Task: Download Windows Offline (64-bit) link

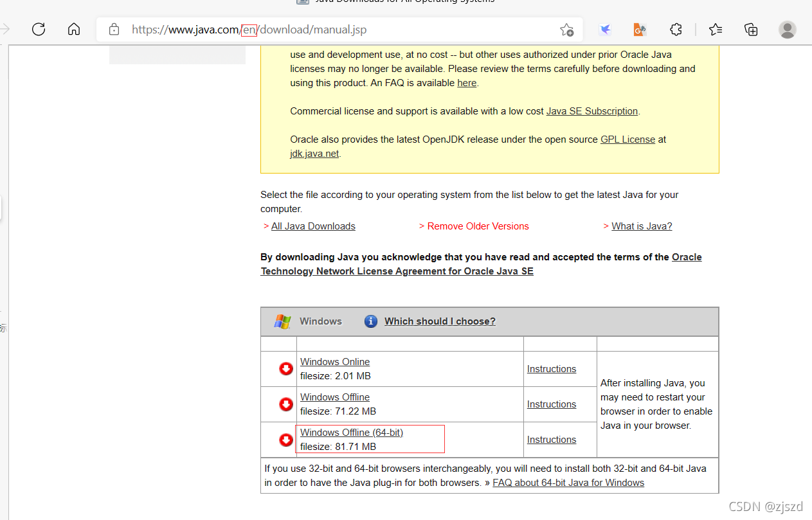Action: (x=352, y=433)
